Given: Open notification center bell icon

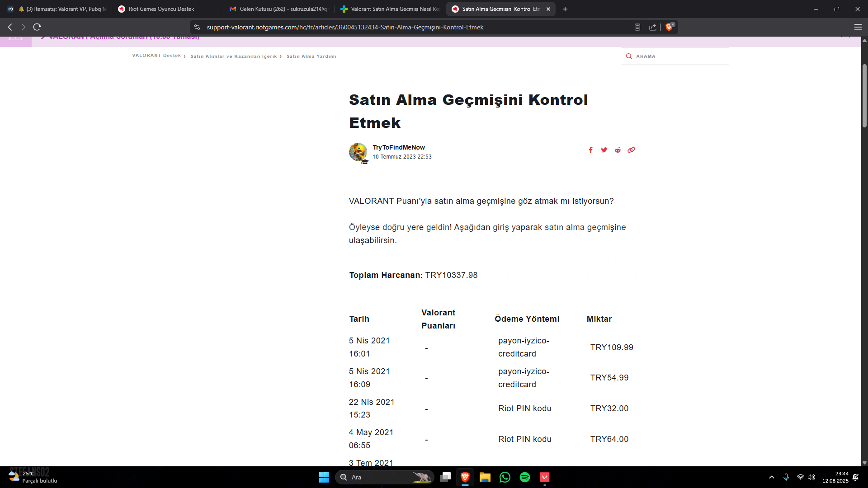Looking at the screenshot, I should point(855,477).
